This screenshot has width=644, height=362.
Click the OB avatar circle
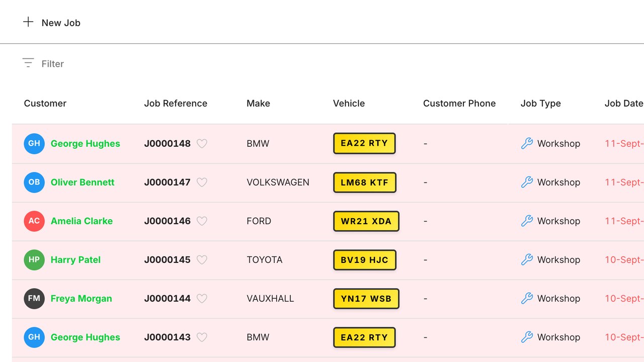click(x=34, y=182)
